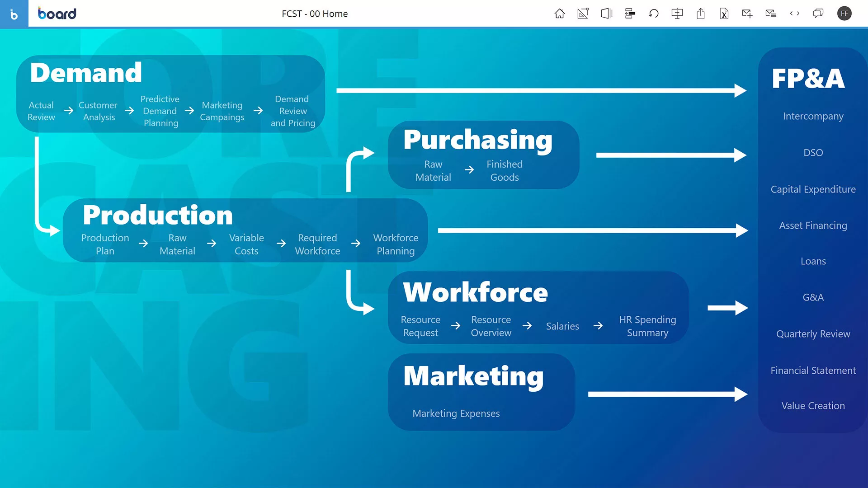Viewport: 868px width, 488px height.
Task: Click the refresh/undo circular arrow icon
Action: [654, 14]
